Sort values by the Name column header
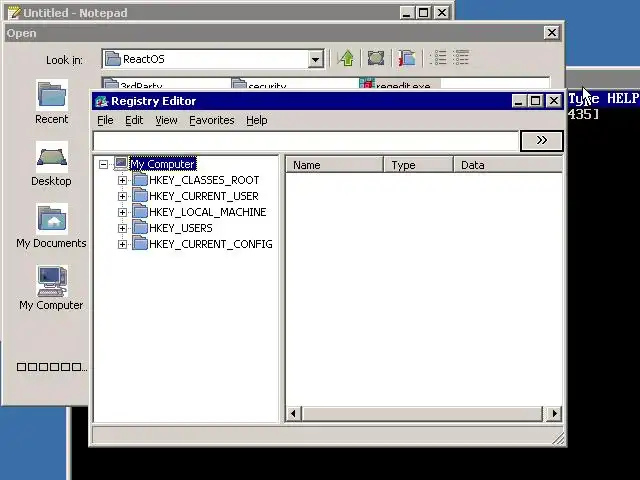This screenshot has height=480, width=640. point(334,165)
